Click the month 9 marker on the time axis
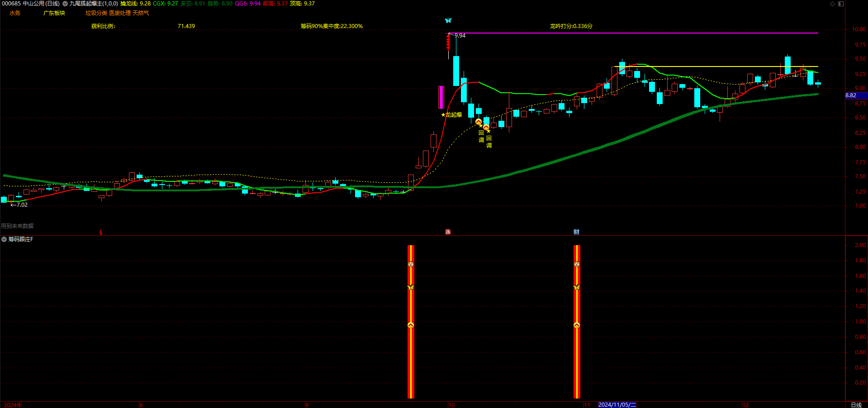Screen dimensions: 868x408 (307, 405)
